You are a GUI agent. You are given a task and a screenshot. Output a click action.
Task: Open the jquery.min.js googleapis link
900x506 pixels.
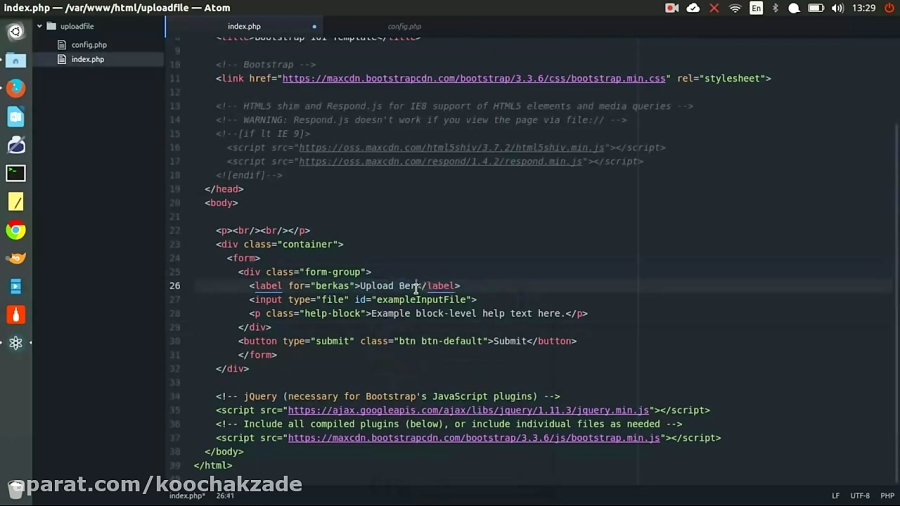[x=468, y=410]
